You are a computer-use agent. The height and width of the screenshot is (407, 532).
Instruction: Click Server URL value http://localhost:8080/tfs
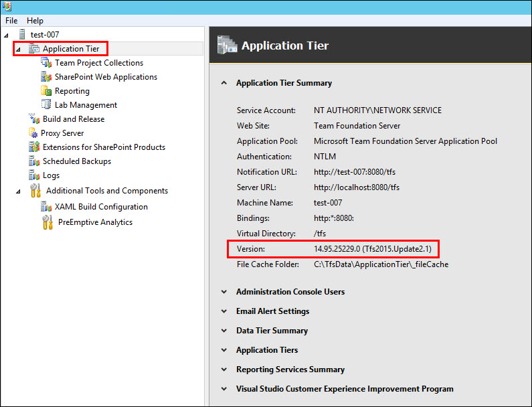pos(357,187)
